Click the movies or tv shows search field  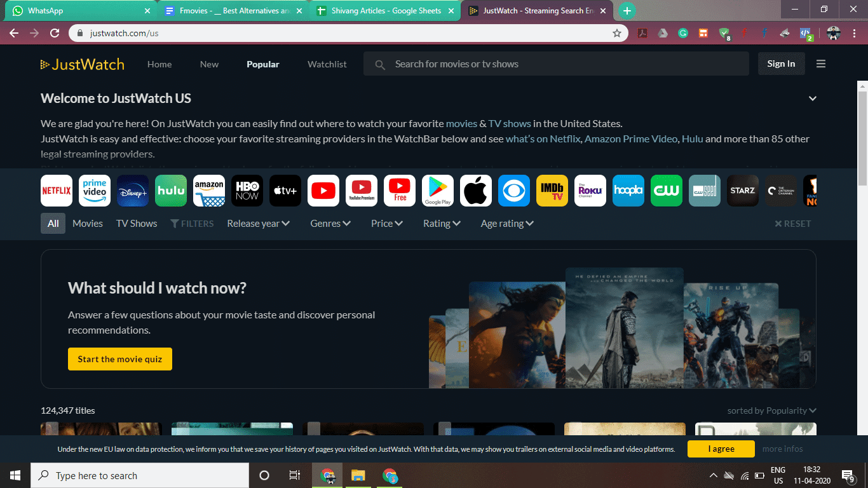(556, 64)
